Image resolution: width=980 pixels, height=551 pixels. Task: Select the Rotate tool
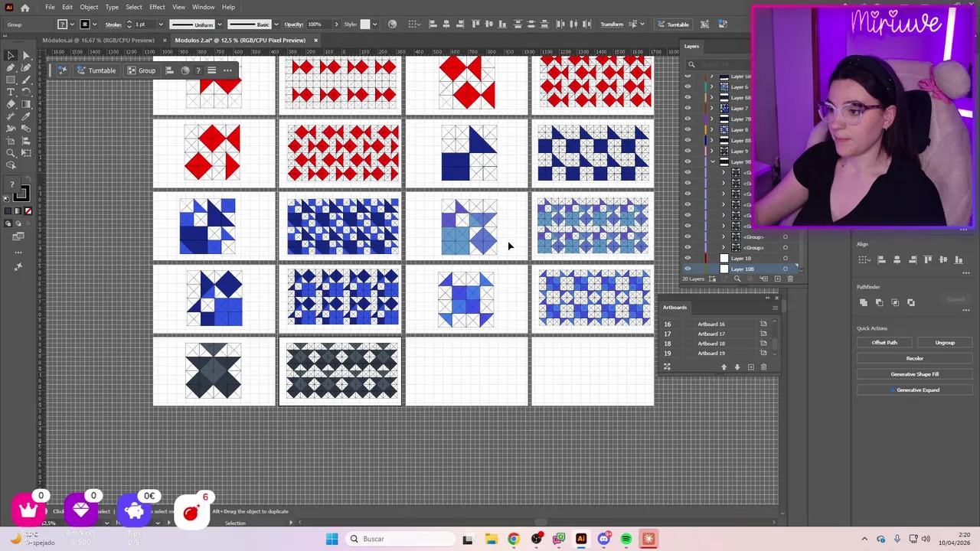pos(26,92)
